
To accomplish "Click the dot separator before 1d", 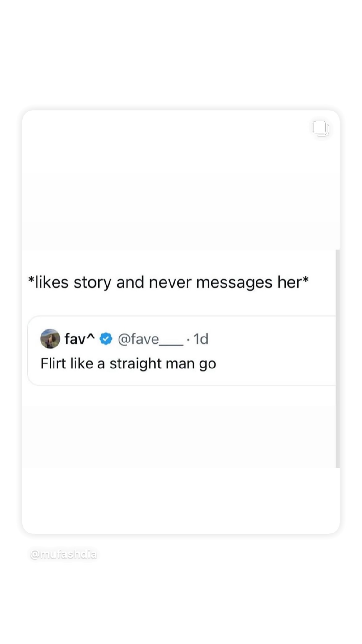I will click(188, 340).
